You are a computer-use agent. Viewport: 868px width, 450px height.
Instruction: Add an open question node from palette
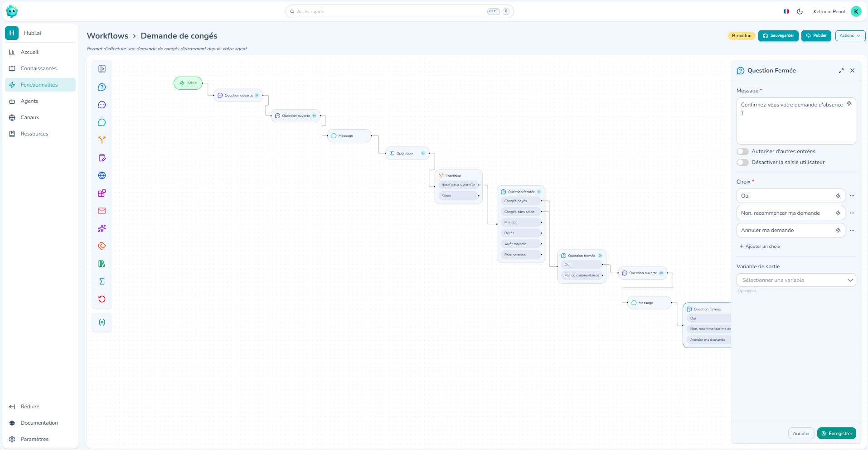coord(102,105)
